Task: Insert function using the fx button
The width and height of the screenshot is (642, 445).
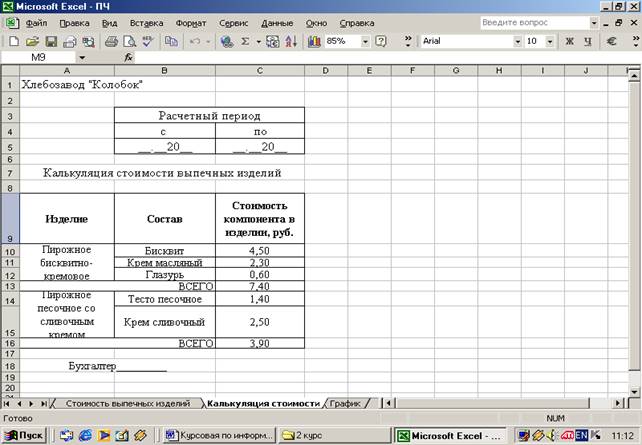Action: coord(128,58)
